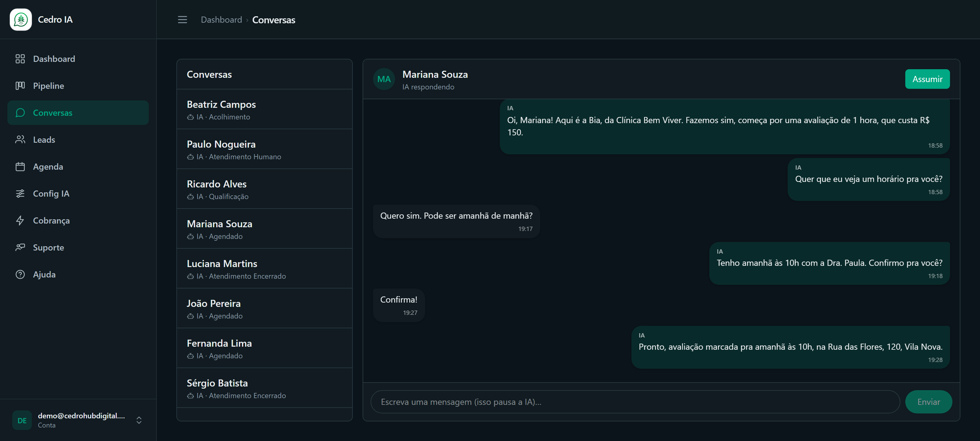Click the Assumir button
This screenshot has height=441, width=980.
[927, 79]
